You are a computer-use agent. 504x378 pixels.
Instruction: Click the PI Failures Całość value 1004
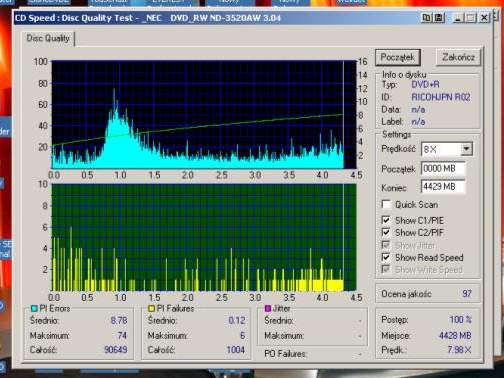(x=236, y=350)
